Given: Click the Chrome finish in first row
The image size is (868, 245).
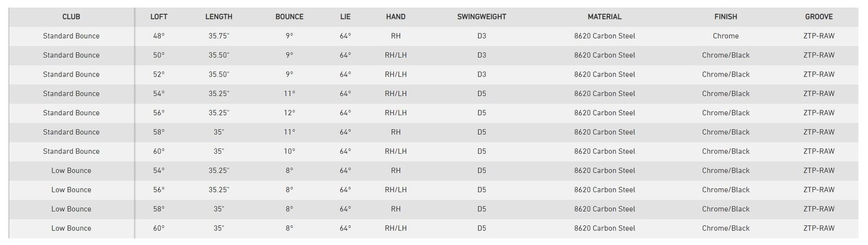Looking at the screenshot, I should (x=726, y=36).
